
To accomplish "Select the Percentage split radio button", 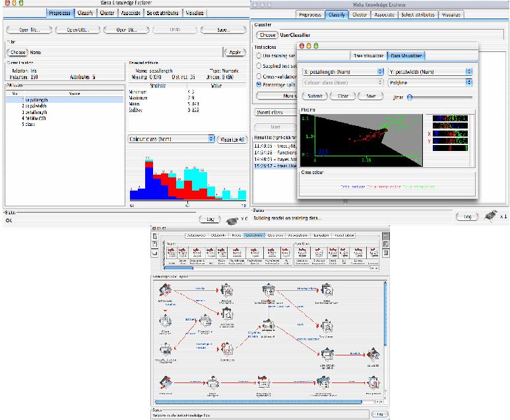I will 259,84.
